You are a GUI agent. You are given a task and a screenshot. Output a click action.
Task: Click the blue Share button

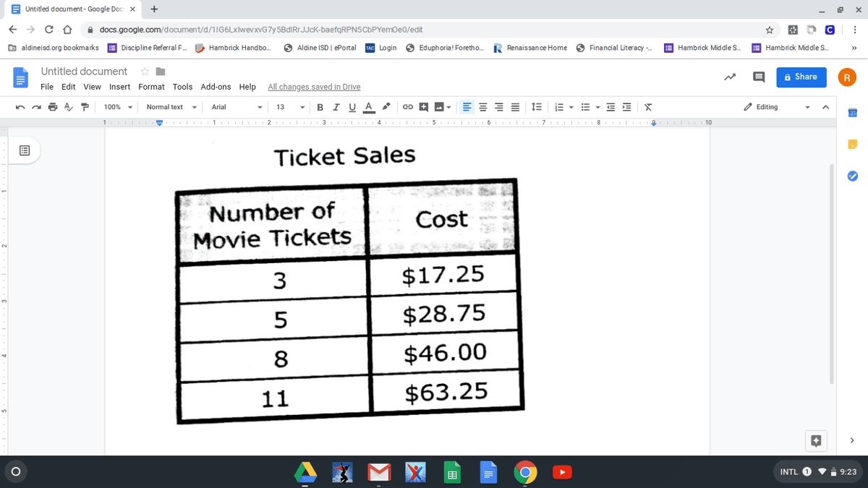click(x=801, y=77)
